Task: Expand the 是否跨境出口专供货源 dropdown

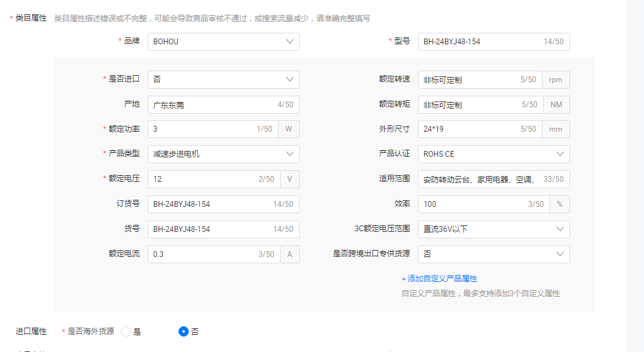Action: coord(493,254)
